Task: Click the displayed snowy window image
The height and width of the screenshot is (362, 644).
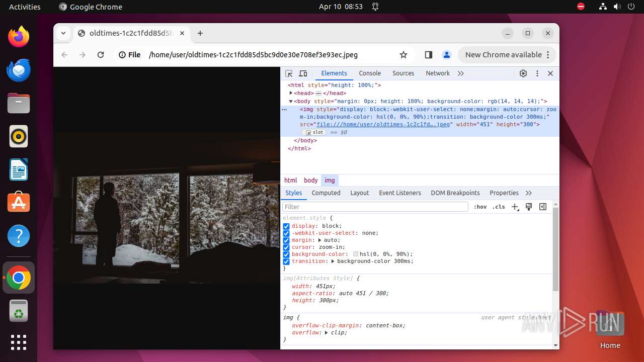Action: coord(167,208)
